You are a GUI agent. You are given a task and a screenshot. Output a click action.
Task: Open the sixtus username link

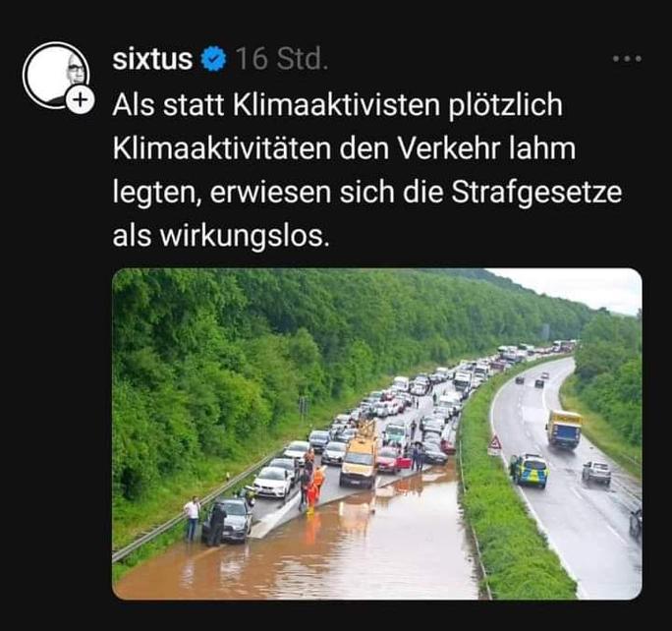pyautogui.click(x=152, y=59)
